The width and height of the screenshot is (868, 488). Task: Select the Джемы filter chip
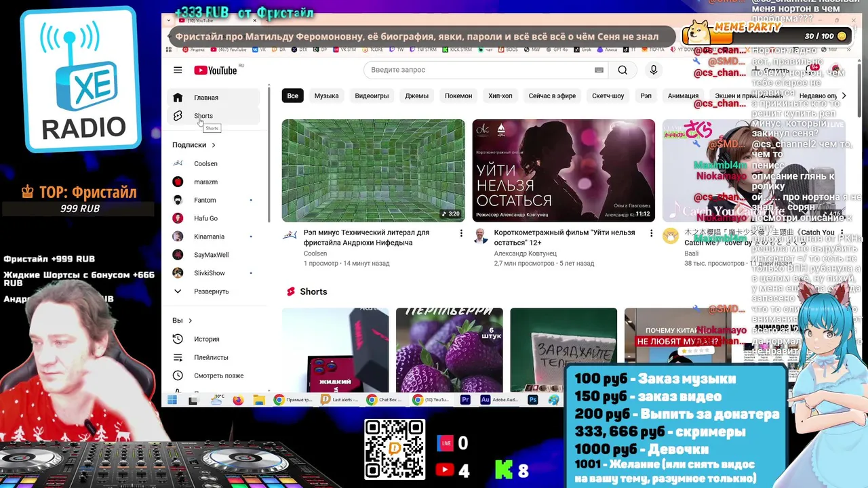click(x=416, y=96)
